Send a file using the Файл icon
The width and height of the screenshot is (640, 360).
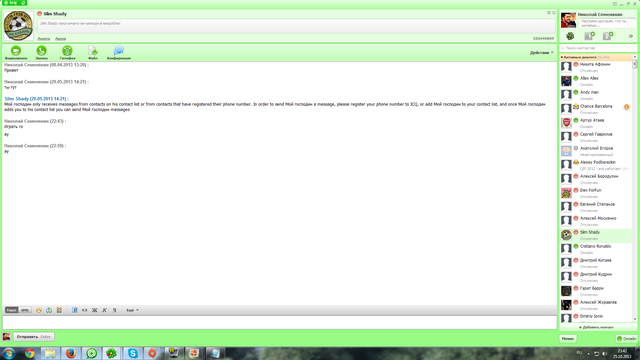coord(93,52)
